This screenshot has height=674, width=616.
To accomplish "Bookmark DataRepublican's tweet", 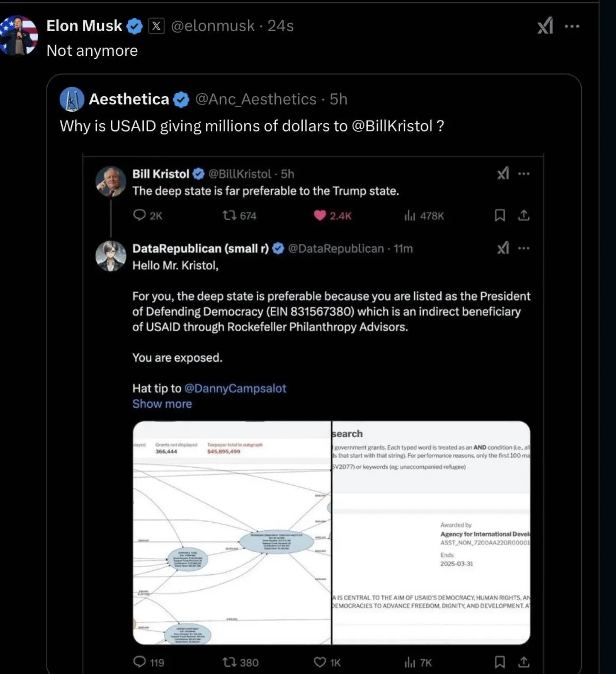I will coord(500,662).
